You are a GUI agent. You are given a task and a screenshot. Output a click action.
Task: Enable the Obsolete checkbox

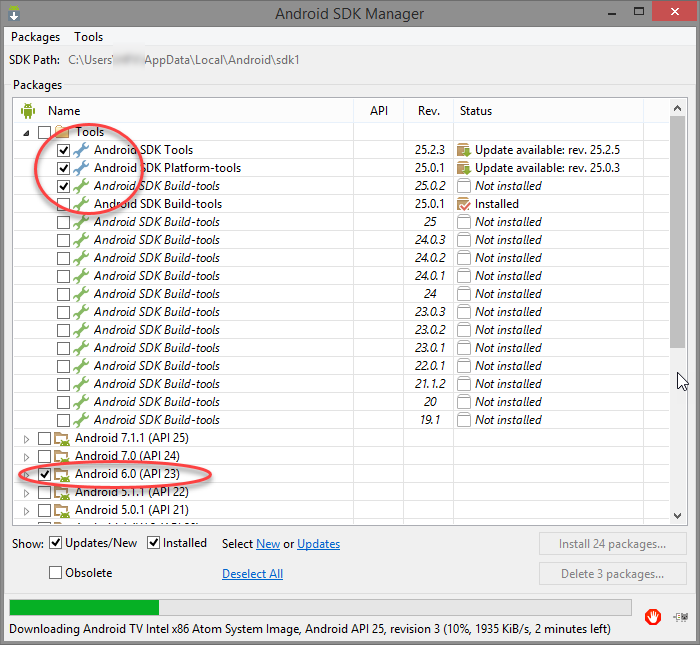pyautogui.click(x=55, y=572)
